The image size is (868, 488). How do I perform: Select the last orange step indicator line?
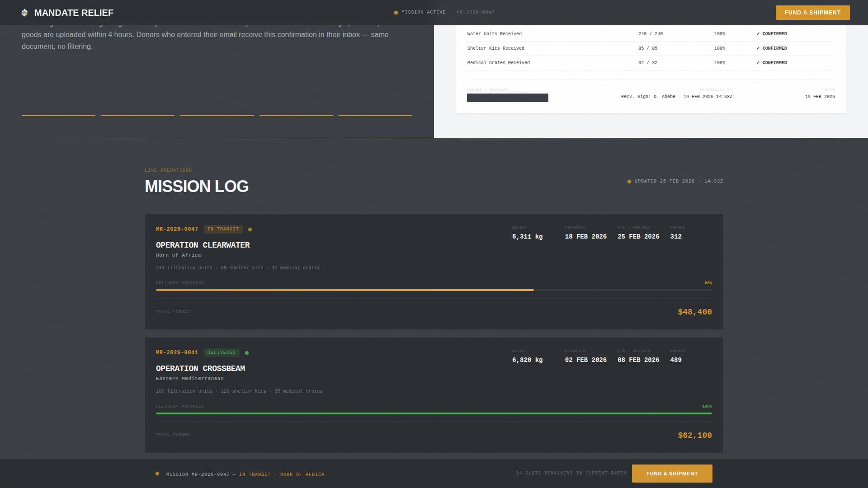[x=375, y=116]
